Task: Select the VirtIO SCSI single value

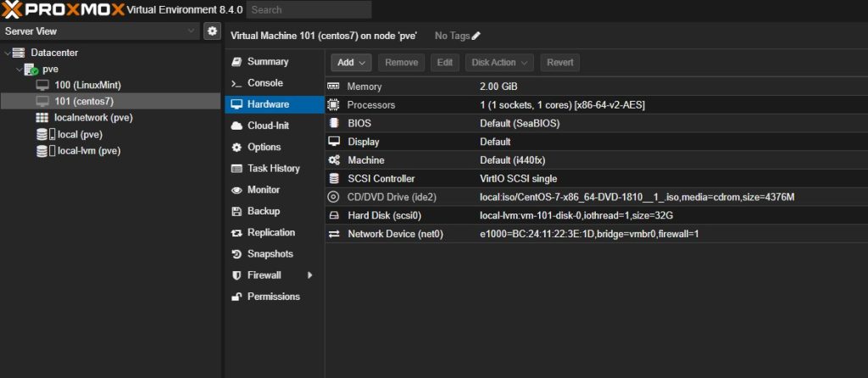Action: pos(518,179)
